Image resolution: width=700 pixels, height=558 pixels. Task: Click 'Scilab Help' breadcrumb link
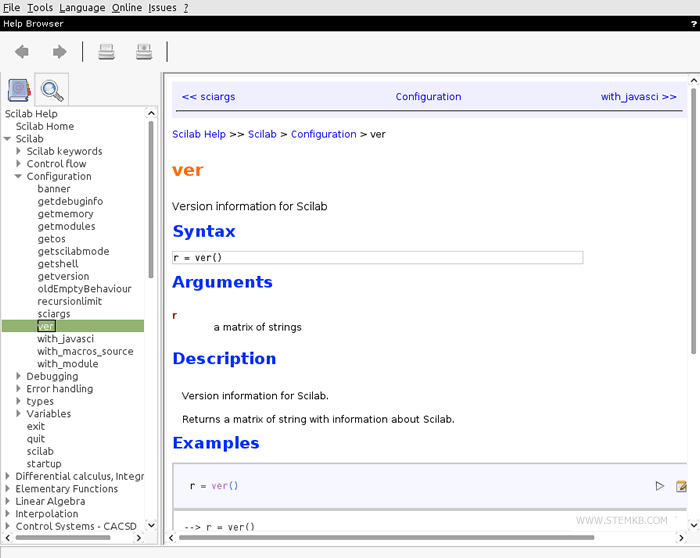pyautogui.click(x=199, y=134)
